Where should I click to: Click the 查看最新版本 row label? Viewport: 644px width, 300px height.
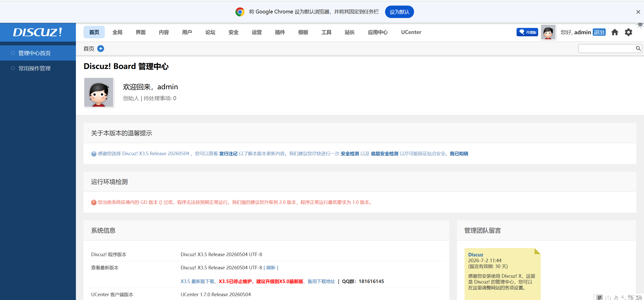click(105, 268)
